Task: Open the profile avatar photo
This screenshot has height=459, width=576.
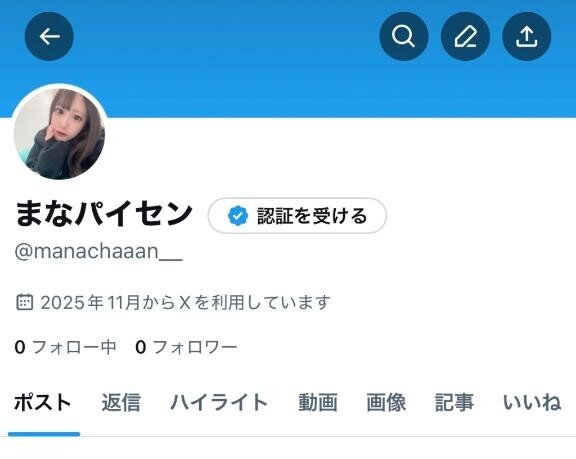Action: coord(60,133)
